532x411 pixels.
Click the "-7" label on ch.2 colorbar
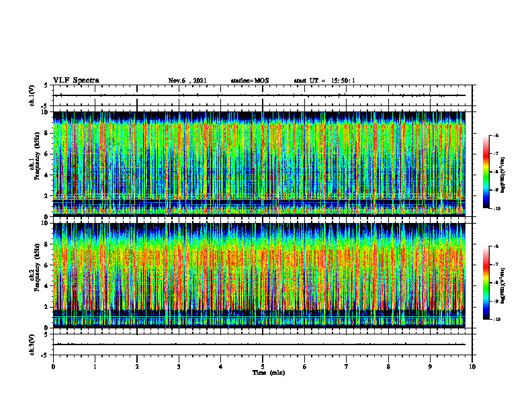tap(496, 265)
